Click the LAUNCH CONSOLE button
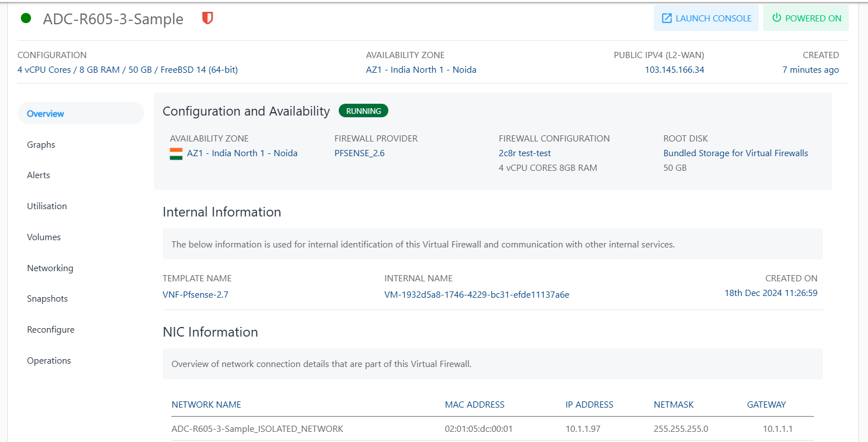The image size is (868, 442). click(706, 17)
